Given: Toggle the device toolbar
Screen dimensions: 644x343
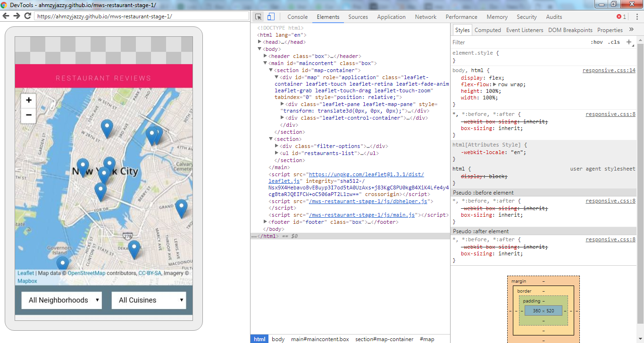Looking at the screenshot, I should pos(271,17).
